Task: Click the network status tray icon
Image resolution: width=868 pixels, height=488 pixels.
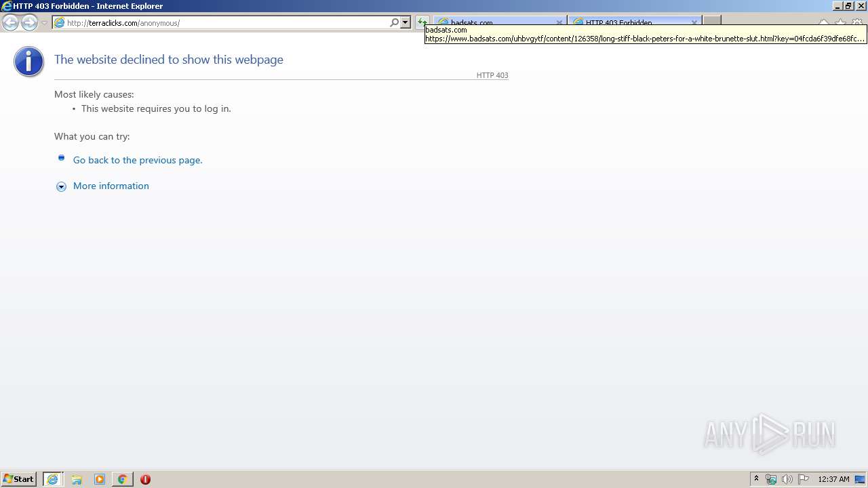Action: [771, 479]
